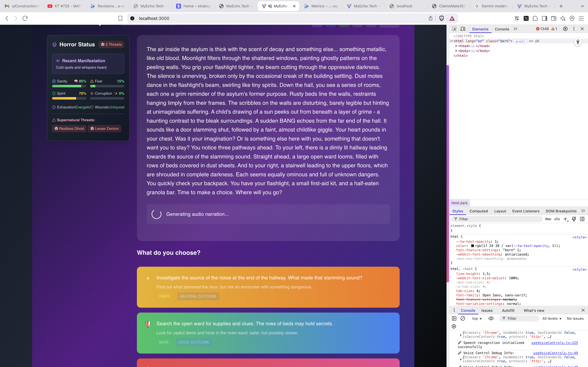Click the bookmark icon in address bar
The width and height of the screenshot is (588, 367).
(120, 19)
